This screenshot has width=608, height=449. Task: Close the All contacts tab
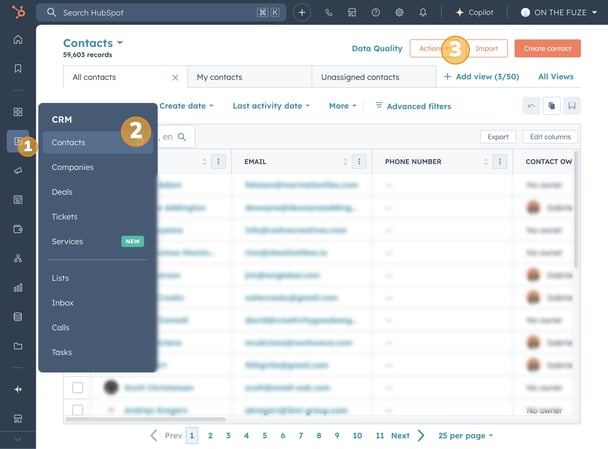175,78
